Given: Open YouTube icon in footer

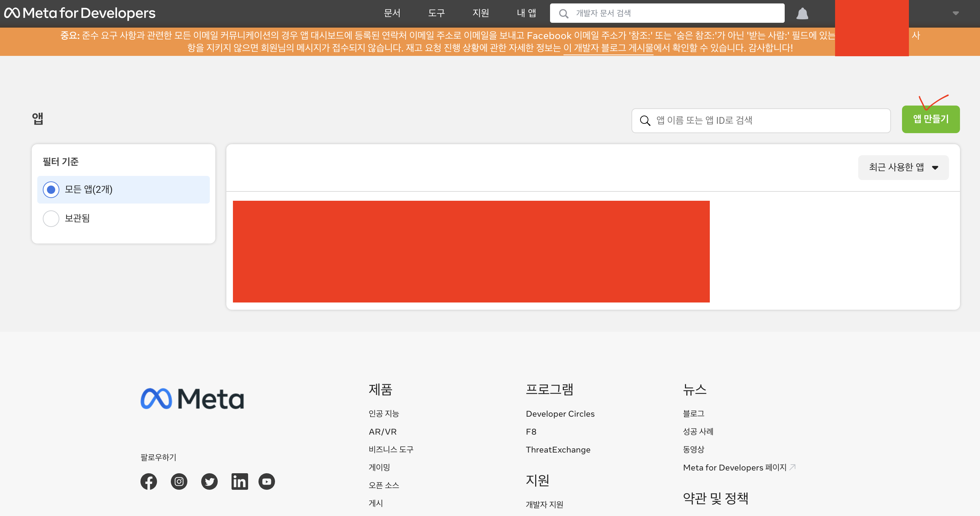Looking at the screenshot, I should pos(267,482).
